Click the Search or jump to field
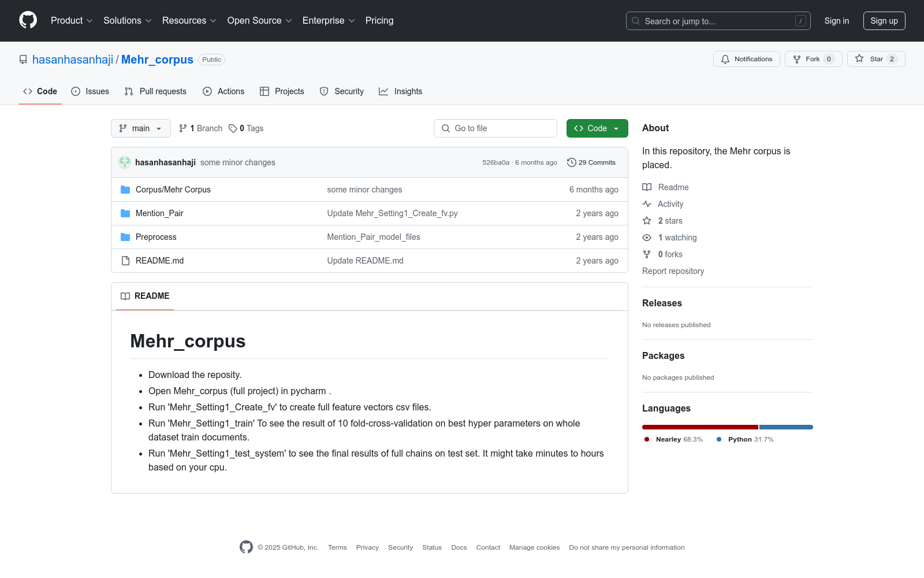The height and width of the screenshot is (578, 924). [718, 21]
